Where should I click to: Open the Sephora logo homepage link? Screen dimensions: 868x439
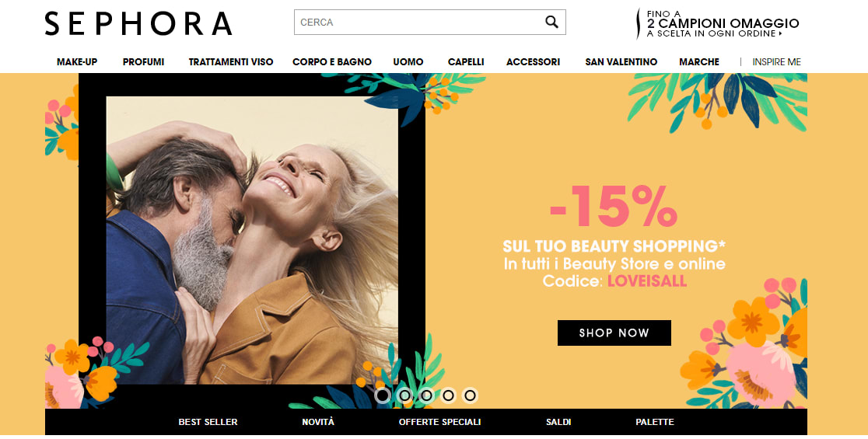tap(138, 23)
